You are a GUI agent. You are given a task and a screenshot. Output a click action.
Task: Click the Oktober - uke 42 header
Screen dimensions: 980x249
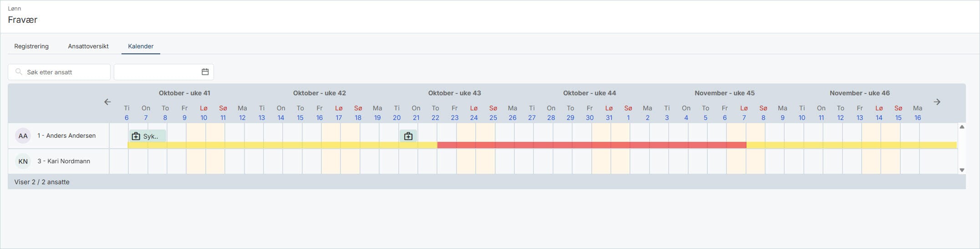320,93
